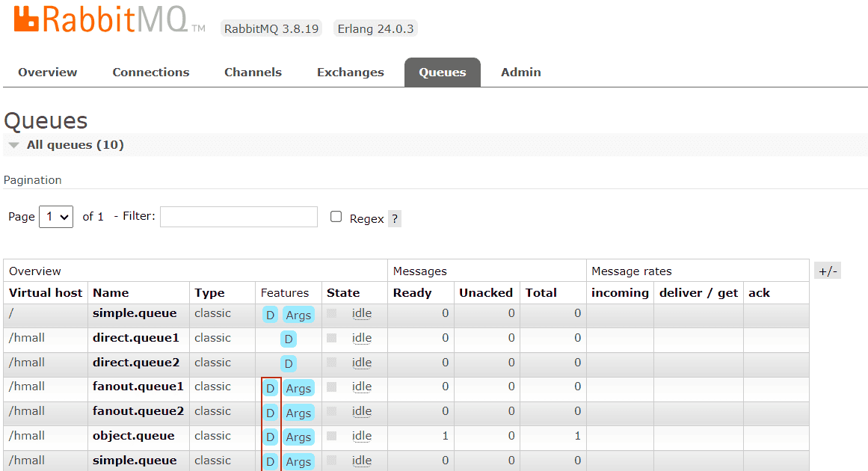The image size is (868, 471).
Task: Open the Page number dropdown
Action: (56, 217)
